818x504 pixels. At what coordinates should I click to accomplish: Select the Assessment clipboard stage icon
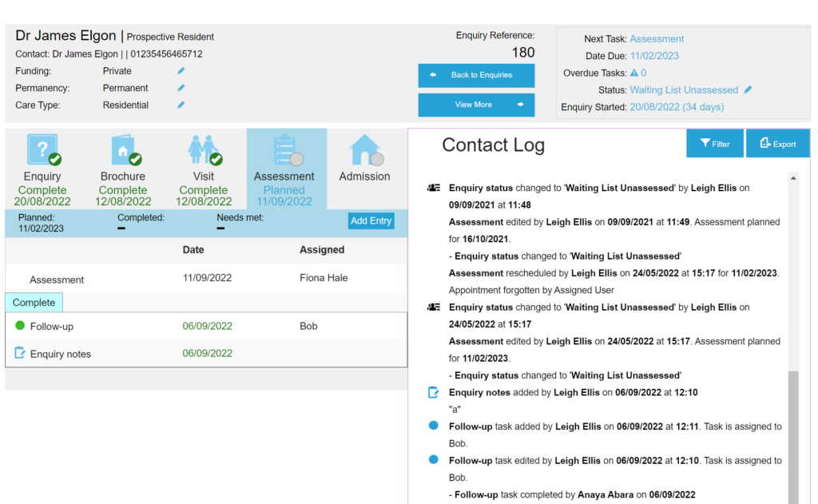pyautogui.click(x=287, y=150)
